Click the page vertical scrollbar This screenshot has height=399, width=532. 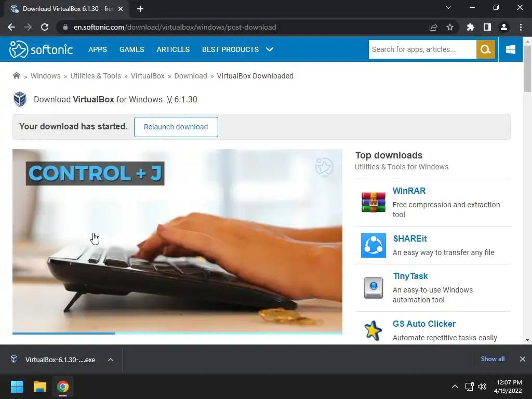coord(527,68)
